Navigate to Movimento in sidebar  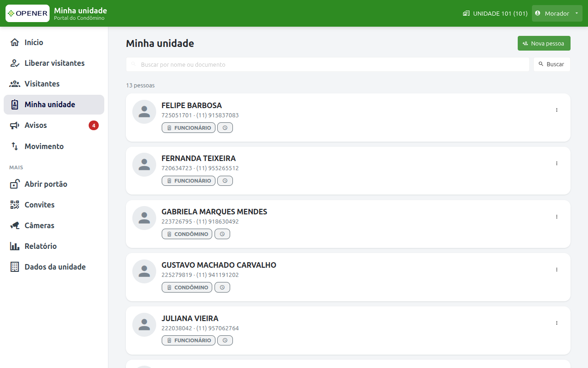54,146
